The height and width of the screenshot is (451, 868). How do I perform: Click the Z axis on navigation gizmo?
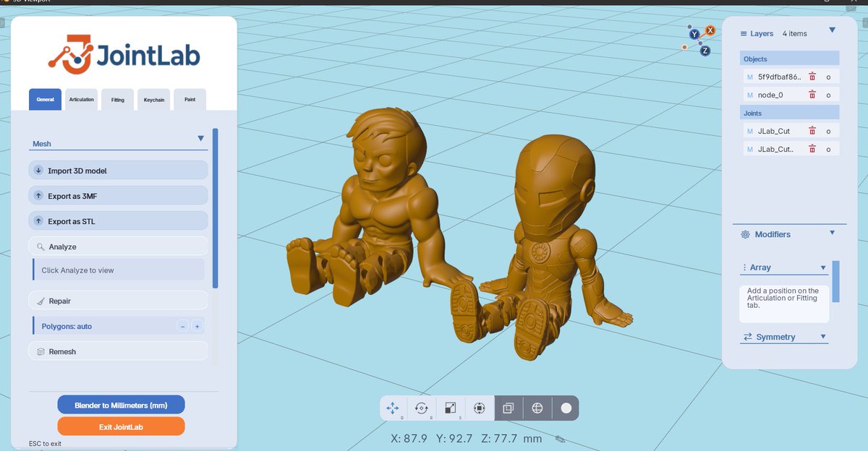click(x=705, y=51)
